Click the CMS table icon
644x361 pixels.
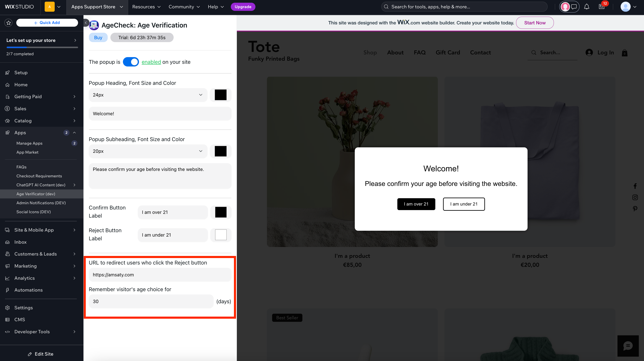point(8,320)
